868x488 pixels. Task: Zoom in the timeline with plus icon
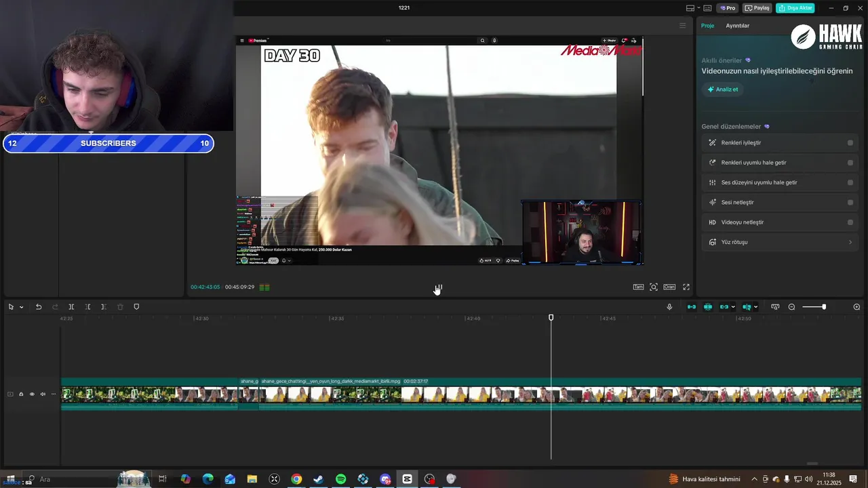pos(856,307)
